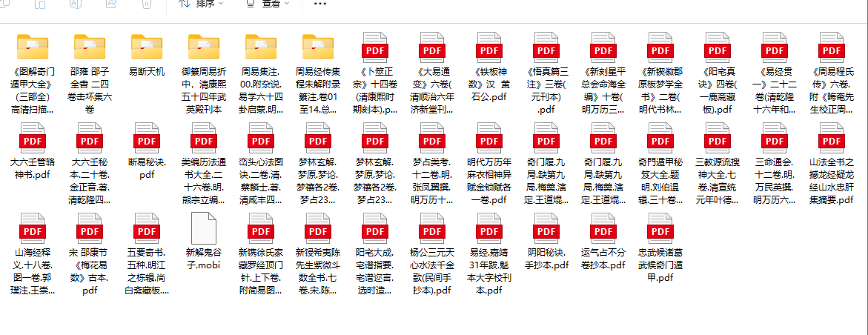Select the 周易经传集程朱解附录纂注 folder icon
The height and width of the screenshot is (335, 868).
[x=319, y=47]
